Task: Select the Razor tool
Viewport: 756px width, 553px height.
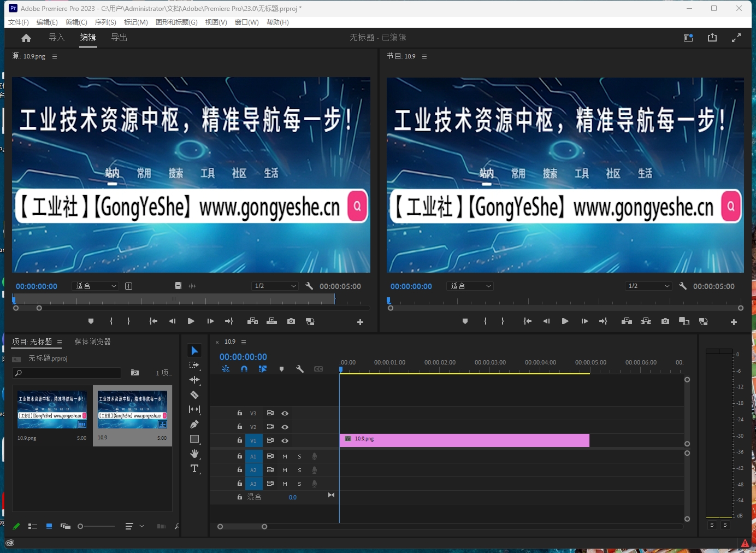Action: click(195, 395)
